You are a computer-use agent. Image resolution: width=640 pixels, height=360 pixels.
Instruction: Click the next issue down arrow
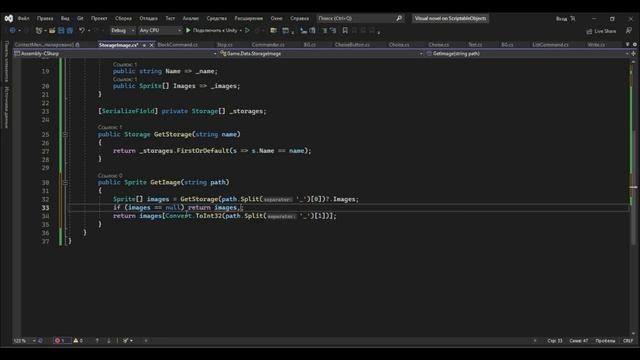click(x=109, y=340)
